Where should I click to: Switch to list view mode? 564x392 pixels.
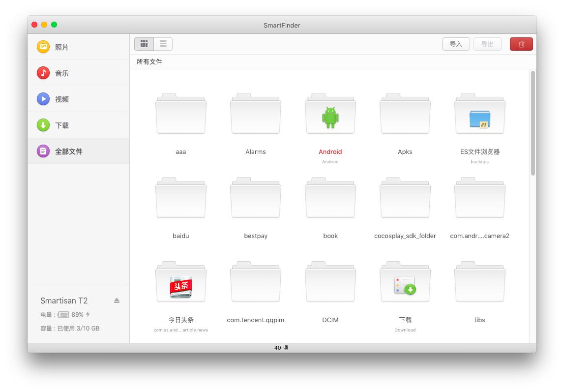[163, 44]
